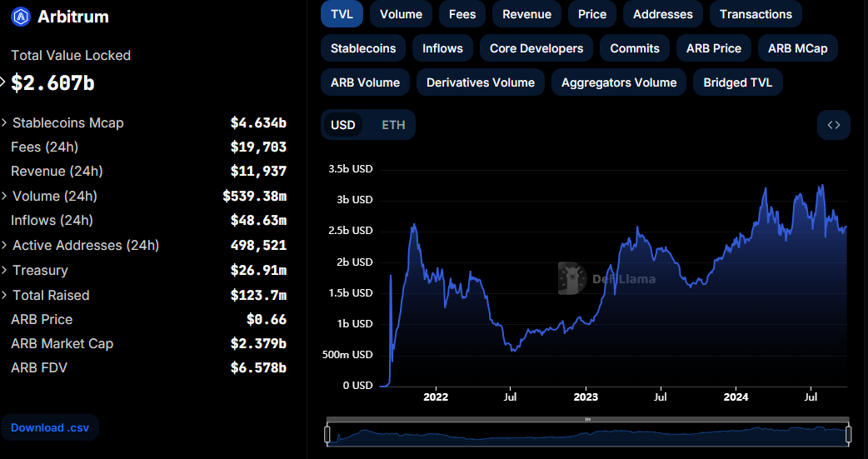
Task: Click the 2023 x-axis label
Action: 586,397
